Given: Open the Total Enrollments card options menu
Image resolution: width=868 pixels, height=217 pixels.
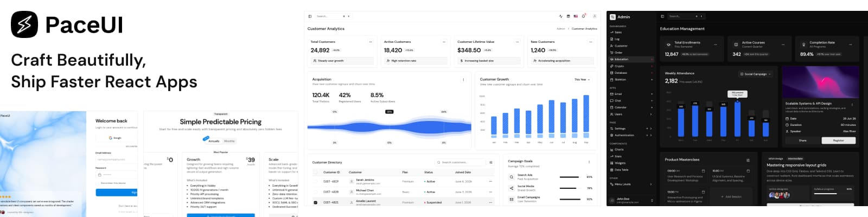Looking at the screenshot, I should (716, 44).
